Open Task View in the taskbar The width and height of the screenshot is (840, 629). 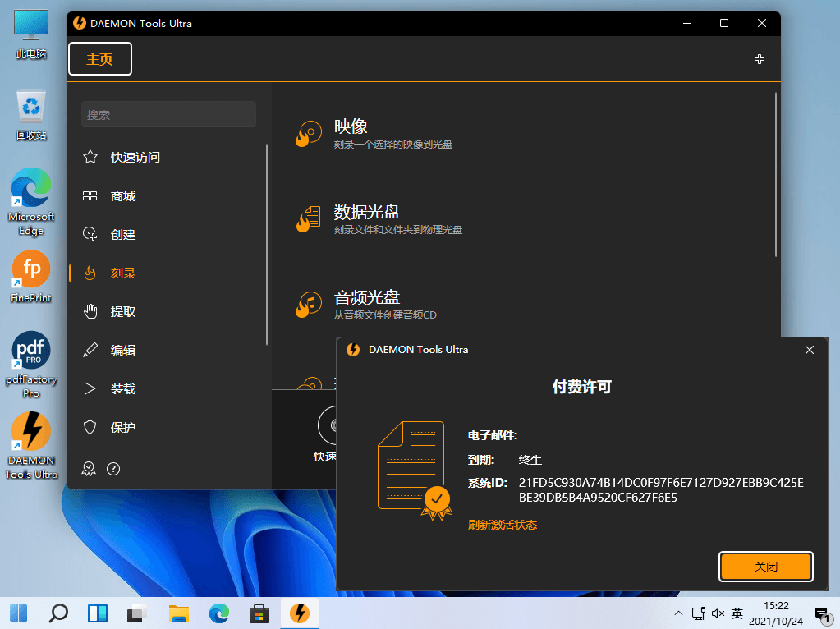[x=137, y=613]
